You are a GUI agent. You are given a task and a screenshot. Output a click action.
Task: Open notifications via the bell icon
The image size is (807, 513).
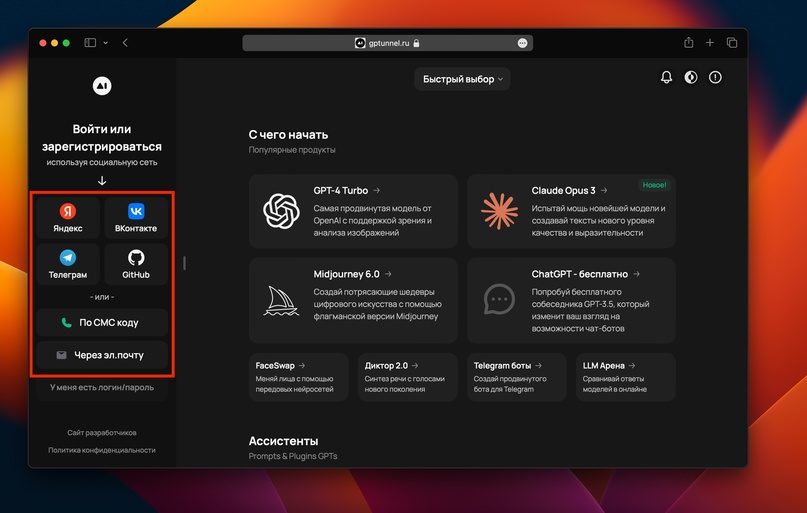pos(666,78)
